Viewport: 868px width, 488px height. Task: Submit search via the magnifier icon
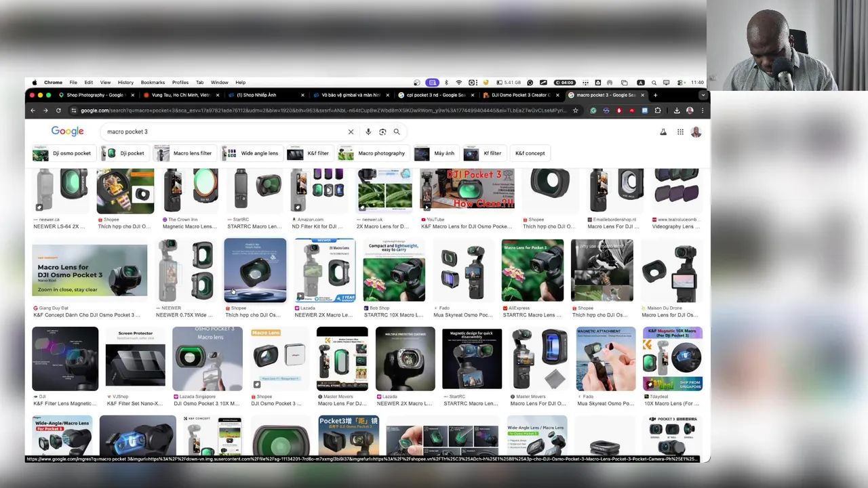tap(397, 131)
